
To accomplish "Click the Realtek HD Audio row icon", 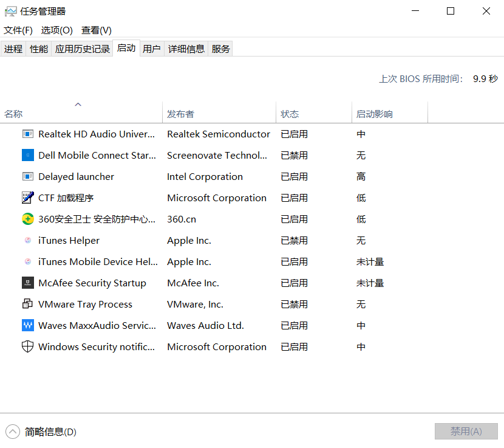I will click(x=28, y=134).
